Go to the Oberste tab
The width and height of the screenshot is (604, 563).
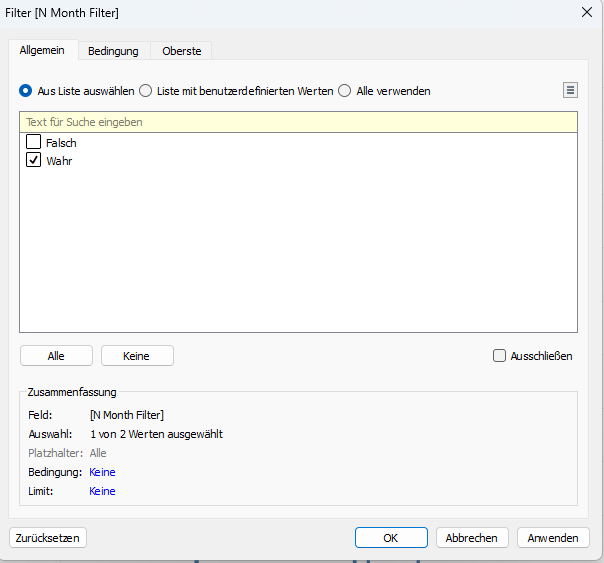181,51
